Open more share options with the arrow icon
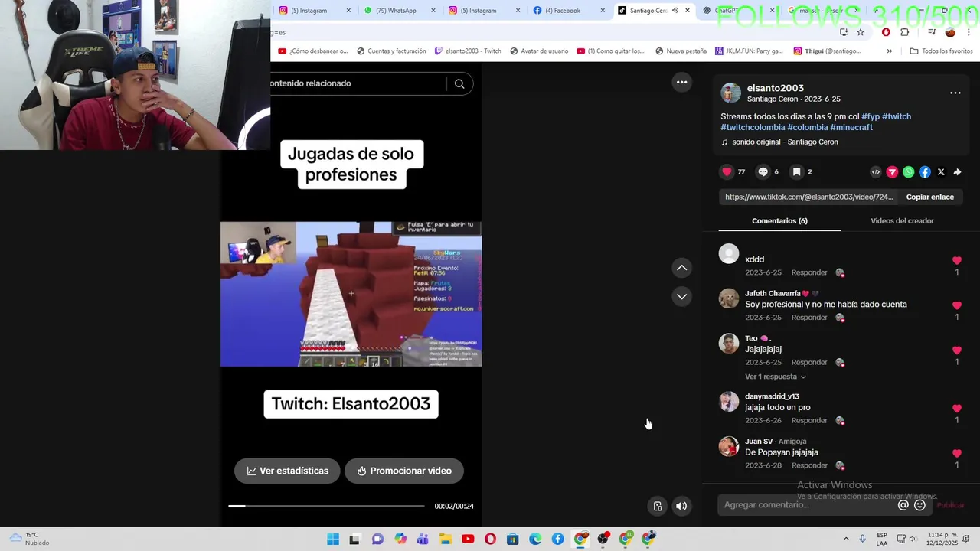This screenshot has width=980, height=551. click(x=957, y=172)
